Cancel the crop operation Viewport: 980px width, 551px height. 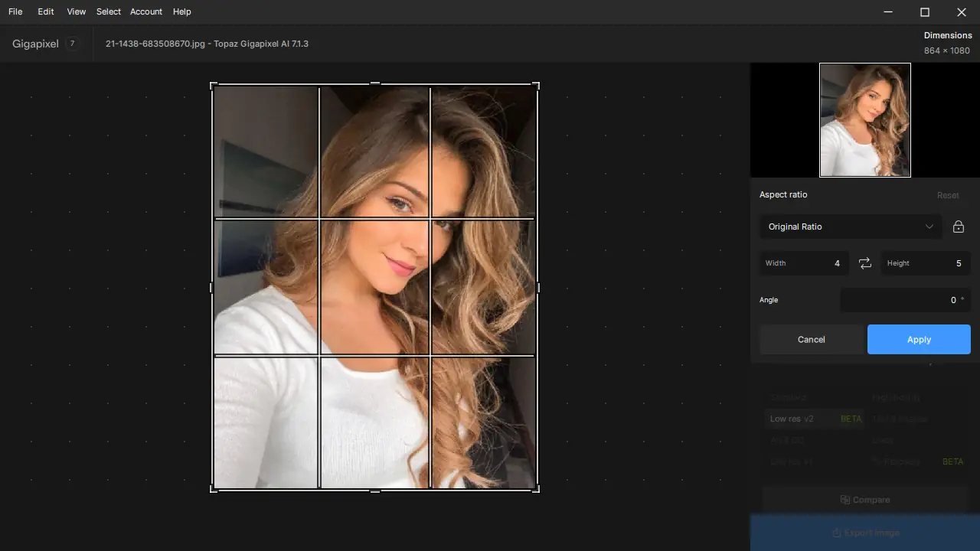pos(811,339)
